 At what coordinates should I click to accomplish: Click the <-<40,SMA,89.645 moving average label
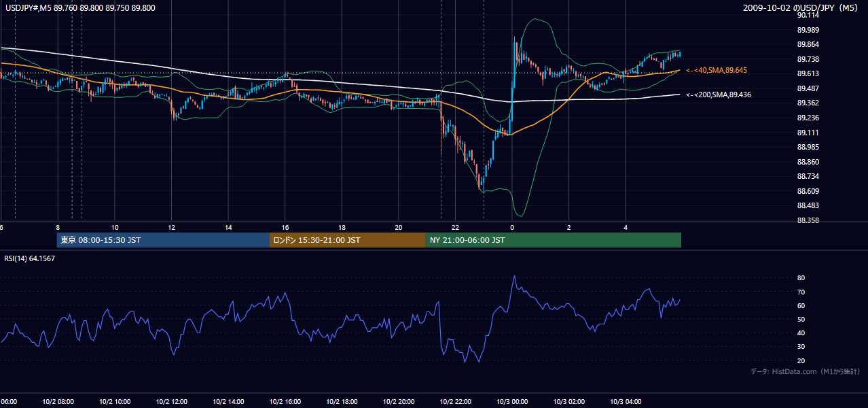(x=717, y=70)
